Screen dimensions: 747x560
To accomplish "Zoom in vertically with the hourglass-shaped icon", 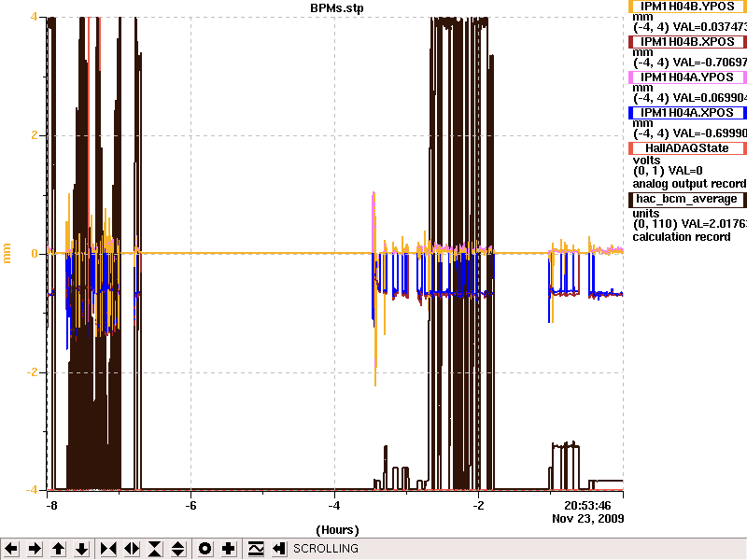I will point(155,549).
